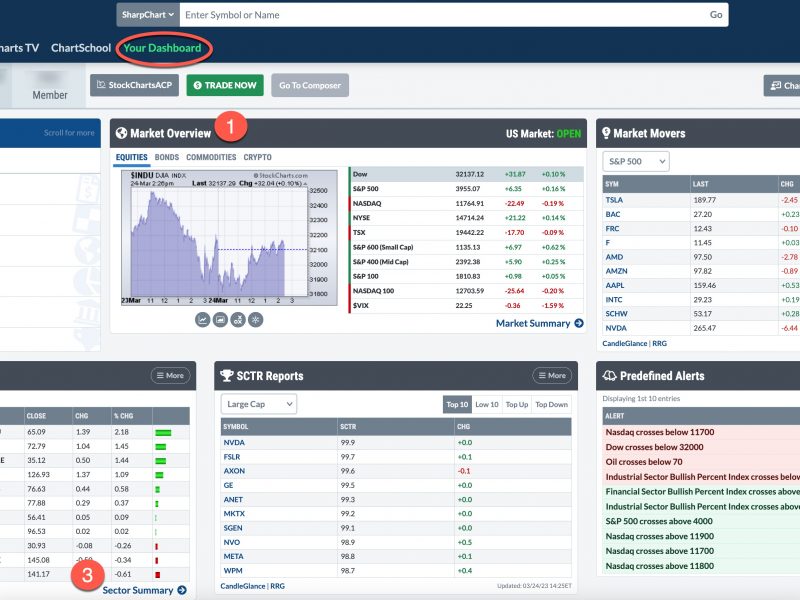
Task: Select the Dow row in Market Overview
Action: 466,174
